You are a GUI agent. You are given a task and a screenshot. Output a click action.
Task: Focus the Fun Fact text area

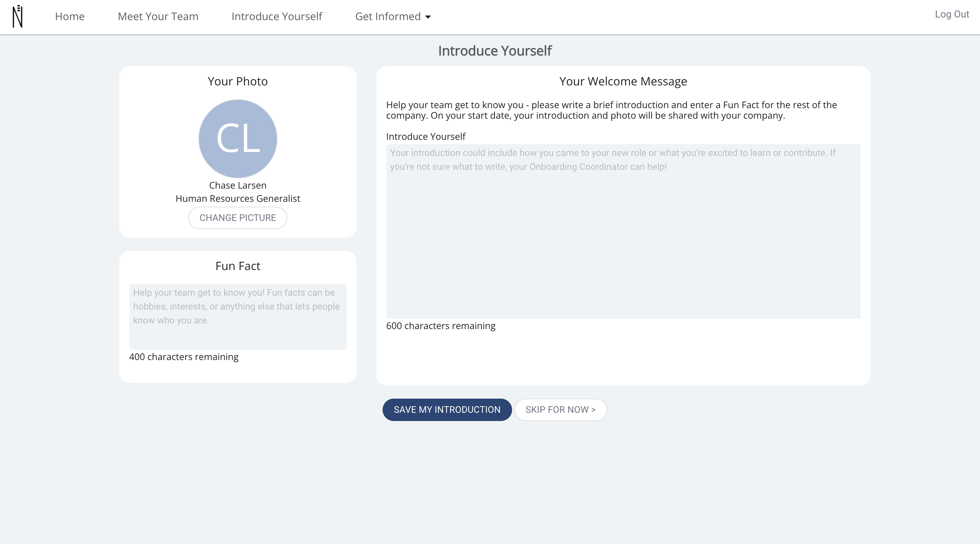point(238,317)
